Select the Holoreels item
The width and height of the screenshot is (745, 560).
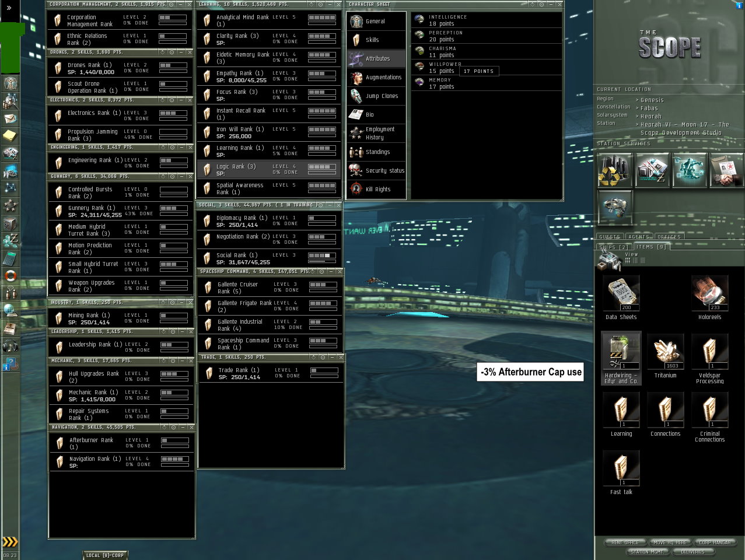[x=709, y=298]
